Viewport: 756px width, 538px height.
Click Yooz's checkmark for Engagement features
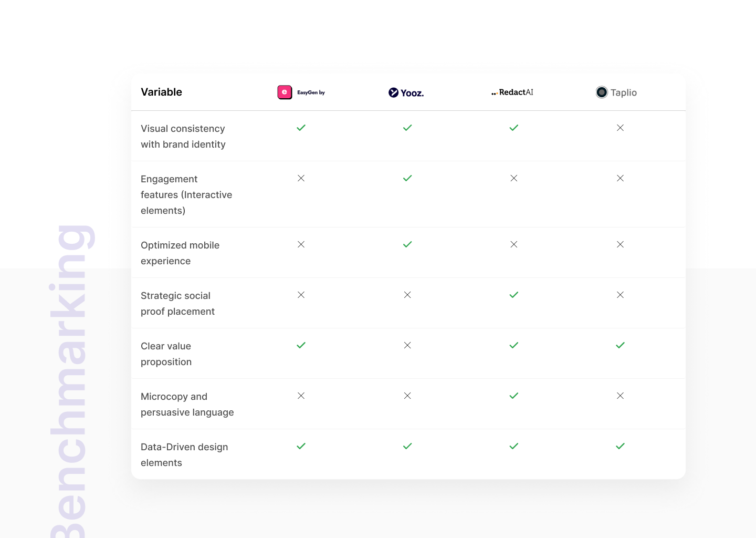(x=407, y=178)
